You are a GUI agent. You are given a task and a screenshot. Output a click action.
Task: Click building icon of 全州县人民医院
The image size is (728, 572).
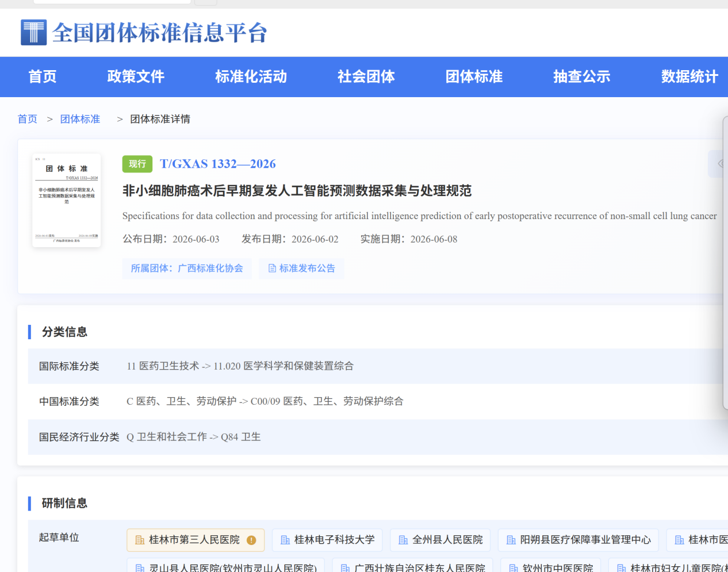(x=403, y=540)
